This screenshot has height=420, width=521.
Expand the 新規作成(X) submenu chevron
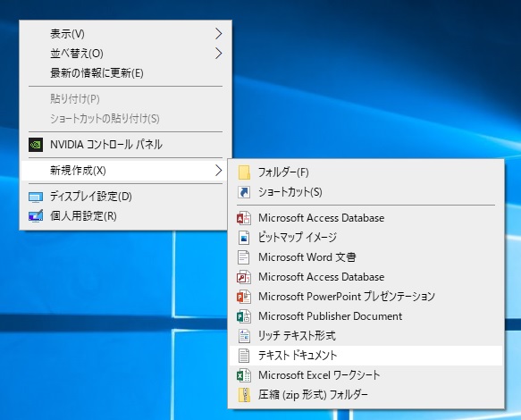(x=218, y=171)
